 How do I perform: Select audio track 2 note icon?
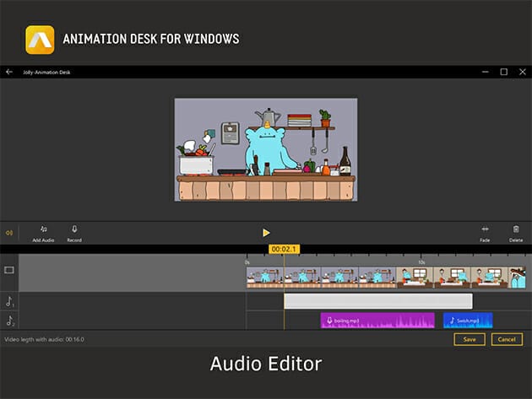pyautogui.click(x=9, y=321)
